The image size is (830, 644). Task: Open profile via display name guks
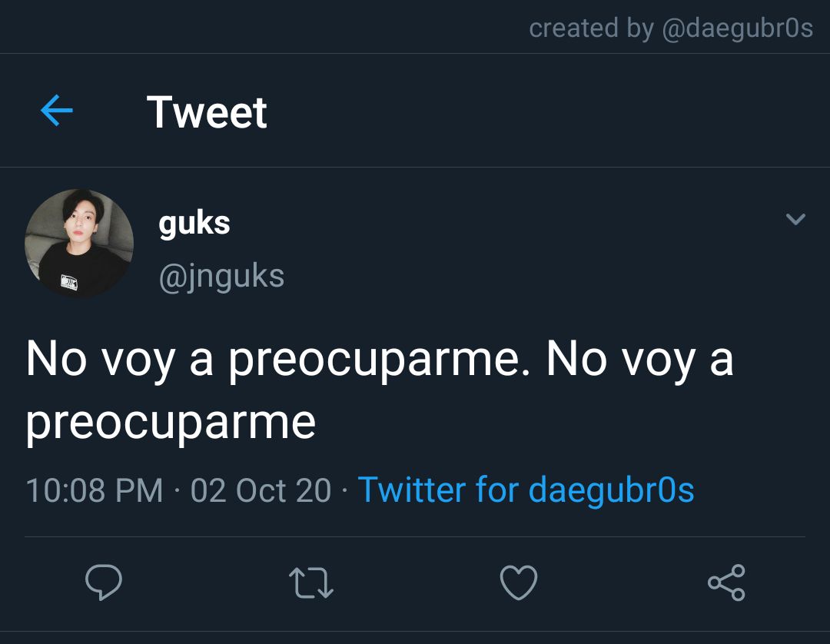coord(194,224)
